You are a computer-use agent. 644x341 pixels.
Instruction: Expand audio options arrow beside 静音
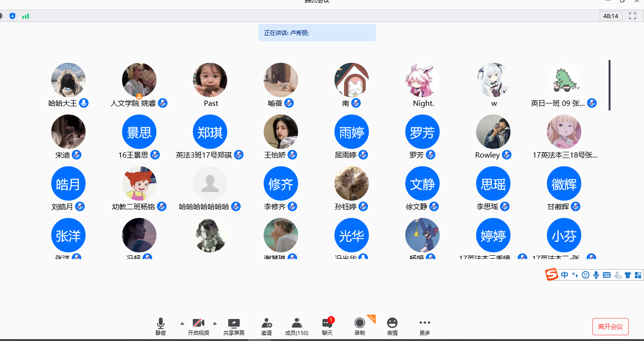tap(182, 323)
